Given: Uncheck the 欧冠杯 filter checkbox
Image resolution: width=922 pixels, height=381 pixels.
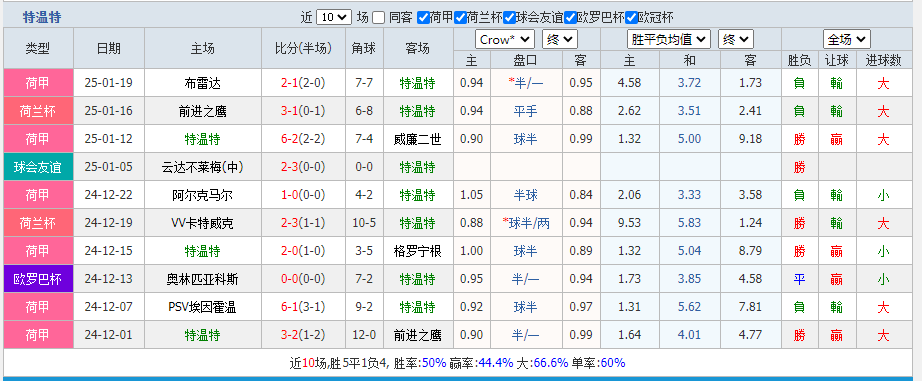Looking at the screenshot, I should pos(632,18).
